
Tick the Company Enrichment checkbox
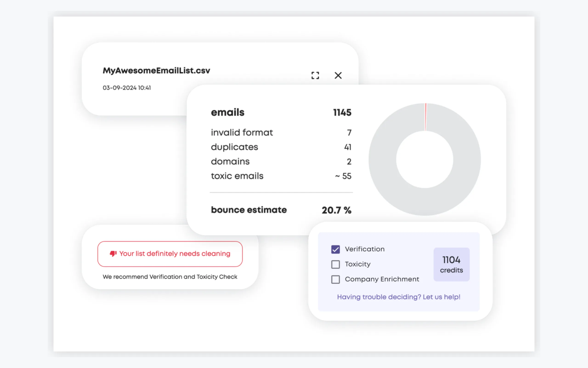[x=335, y=279]
